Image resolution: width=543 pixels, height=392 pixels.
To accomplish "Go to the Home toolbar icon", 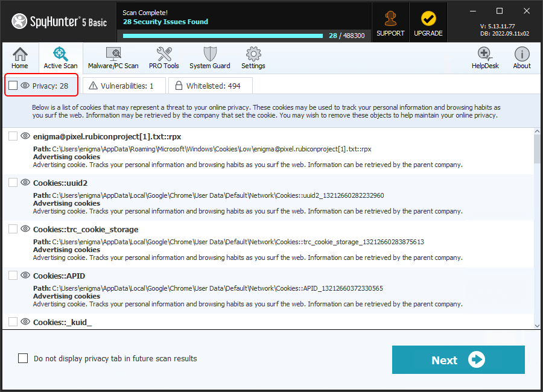I will (x=20, y=58).
